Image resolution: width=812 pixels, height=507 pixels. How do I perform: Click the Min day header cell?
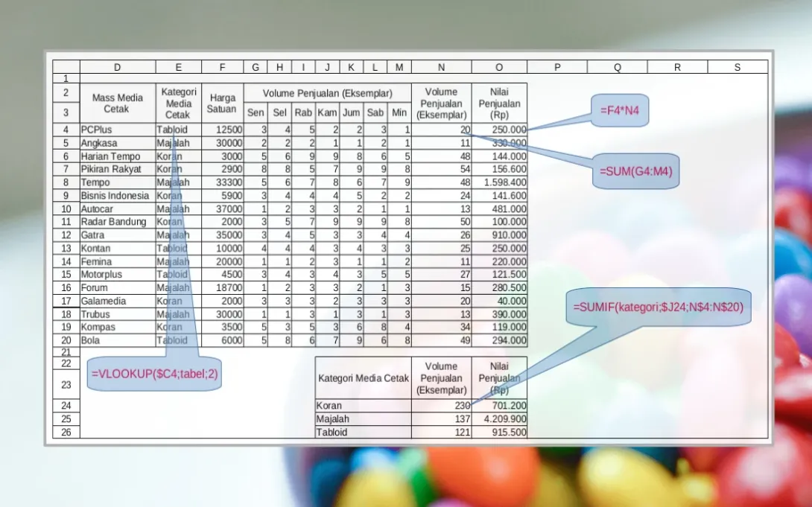coord(399,112)
